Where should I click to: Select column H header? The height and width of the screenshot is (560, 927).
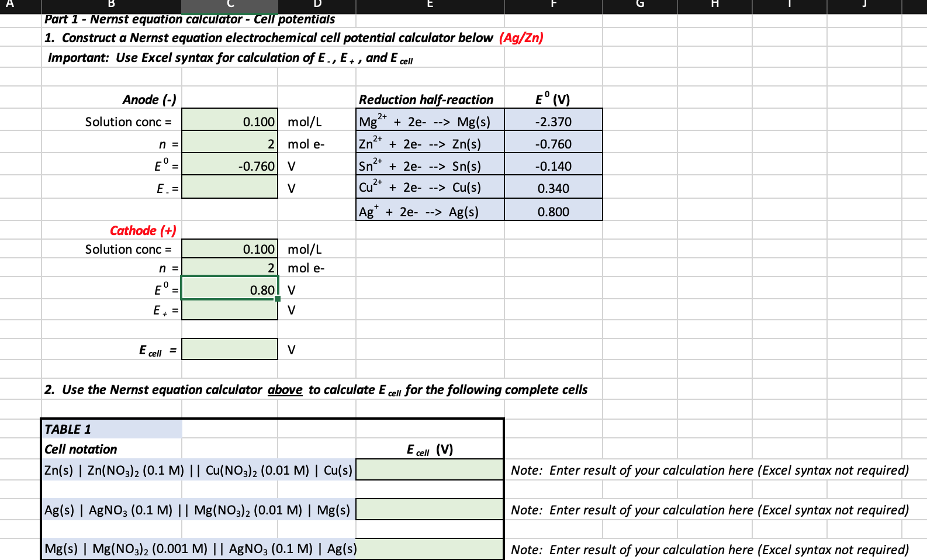click(x=715, y=6)
